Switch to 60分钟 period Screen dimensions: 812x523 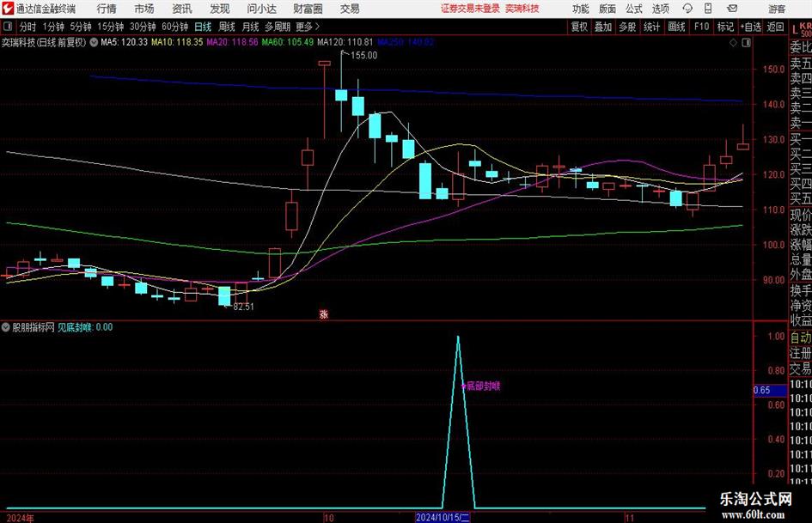(175, 27)
